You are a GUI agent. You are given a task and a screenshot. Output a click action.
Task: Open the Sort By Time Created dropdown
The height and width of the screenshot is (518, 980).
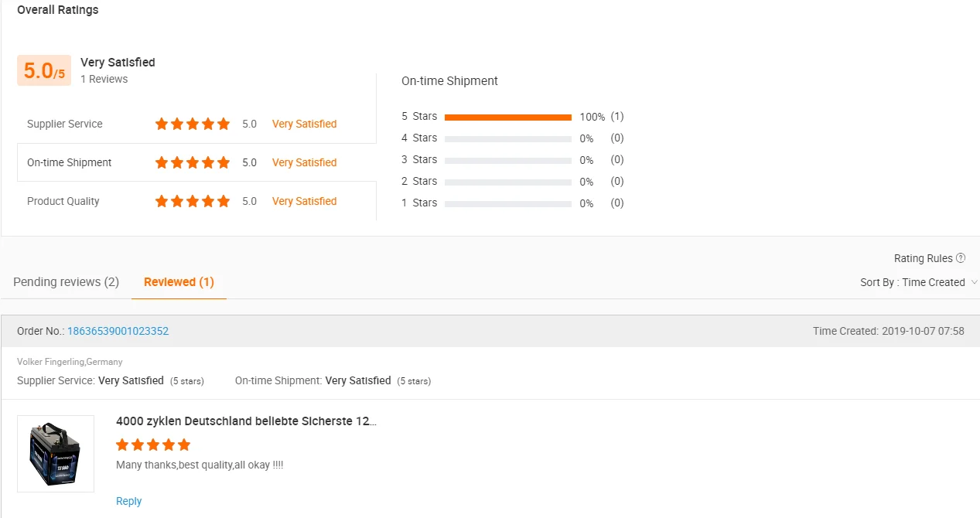[x=919, y=282]
